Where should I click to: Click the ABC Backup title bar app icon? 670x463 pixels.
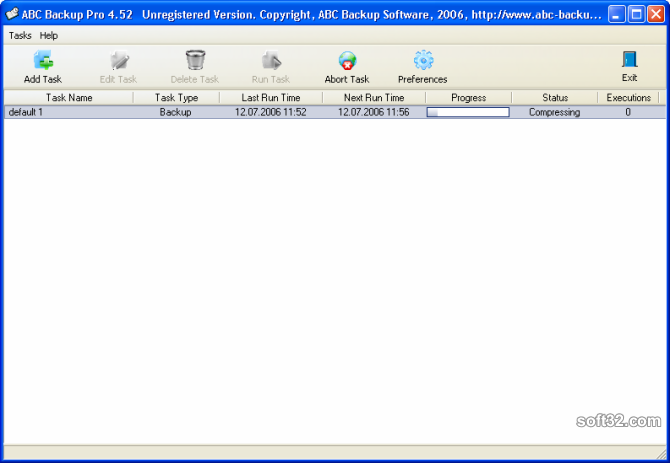[x=12, y=14]
